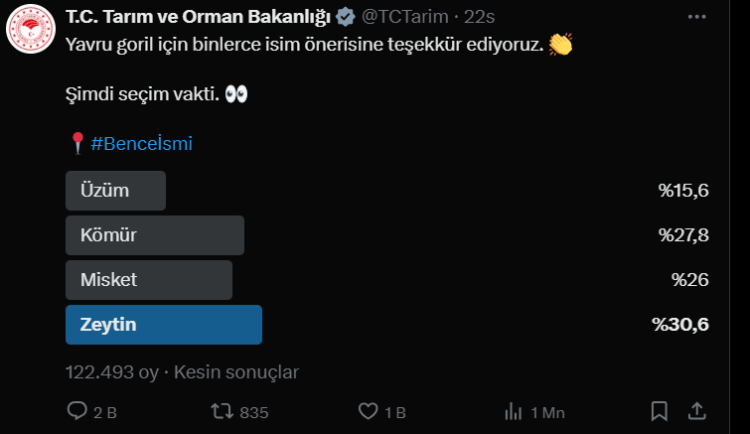Viewport: 750px width, 434px height.
Task: Click the T.C. Tarım ve Orman Bakanlığı name
Action: tap(198, 17)
